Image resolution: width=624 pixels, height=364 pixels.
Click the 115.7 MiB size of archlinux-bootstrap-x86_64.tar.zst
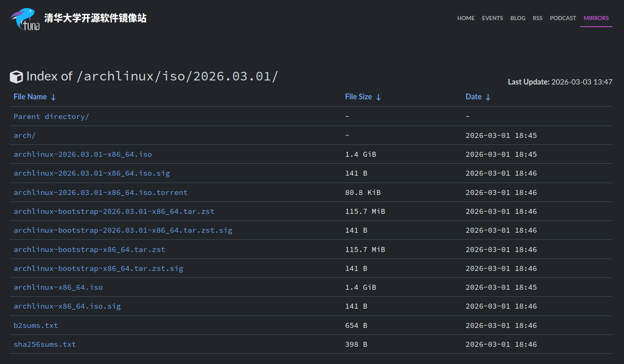click(365, 250)
